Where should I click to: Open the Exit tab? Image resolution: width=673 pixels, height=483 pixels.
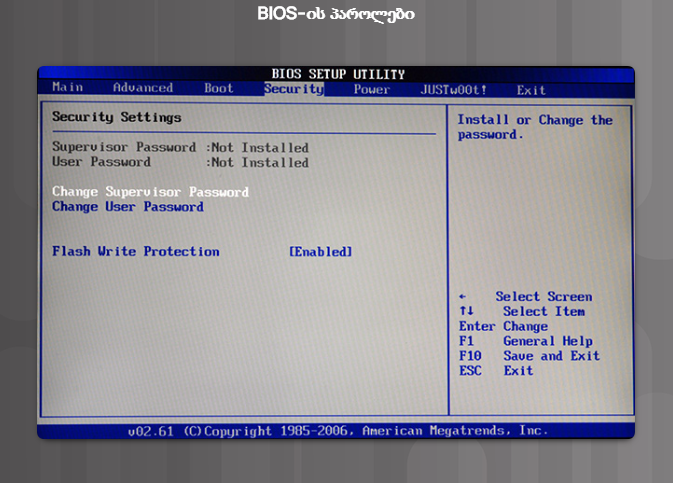pyautogui.click(x=531, y=90)
